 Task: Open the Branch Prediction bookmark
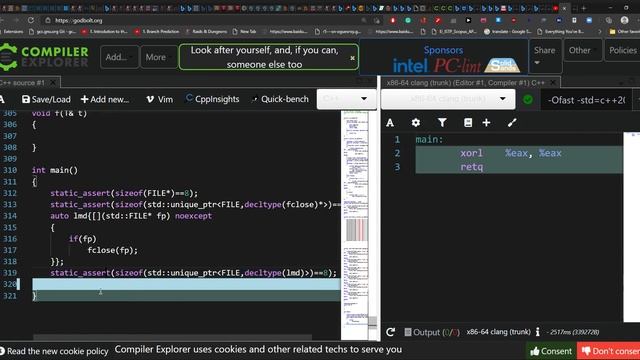point(158,31)
